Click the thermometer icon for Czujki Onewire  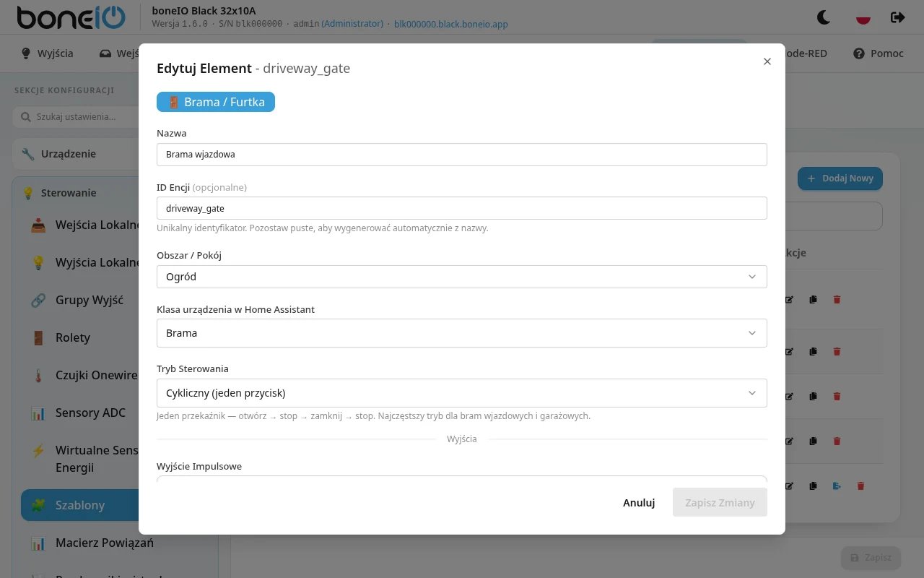[x=38, y=375]
